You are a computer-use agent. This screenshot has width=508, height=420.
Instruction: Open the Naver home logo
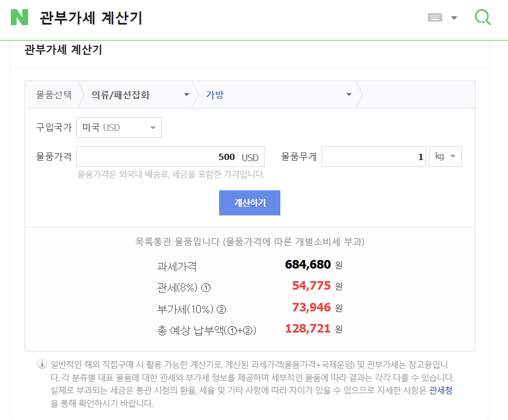pos(19,17)
